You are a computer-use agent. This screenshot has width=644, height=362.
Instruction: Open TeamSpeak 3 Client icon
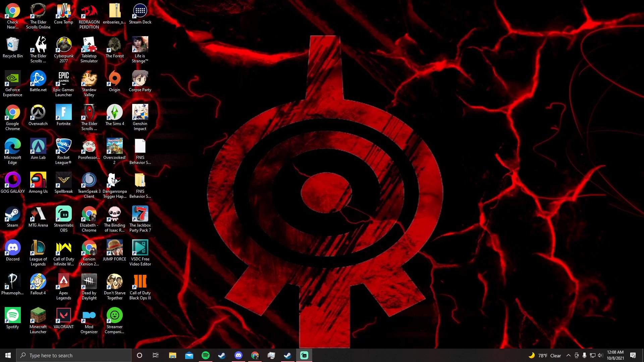tap(89, 185)
